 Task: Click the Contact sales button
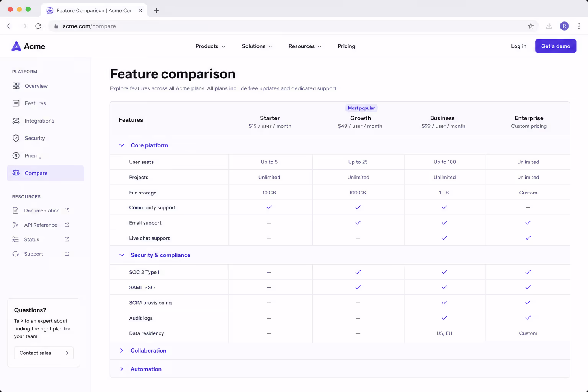click(44, 353)
